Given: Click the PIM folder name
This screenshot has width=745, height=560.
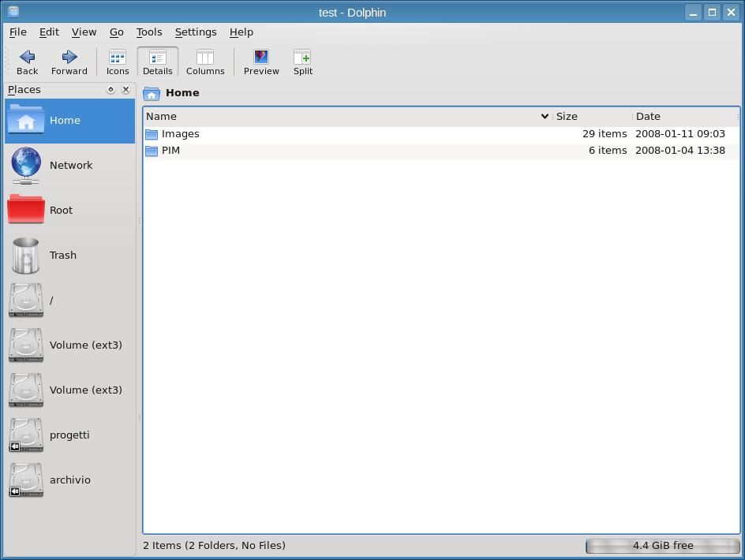Looking at the screenshot, I should (170, 151).
